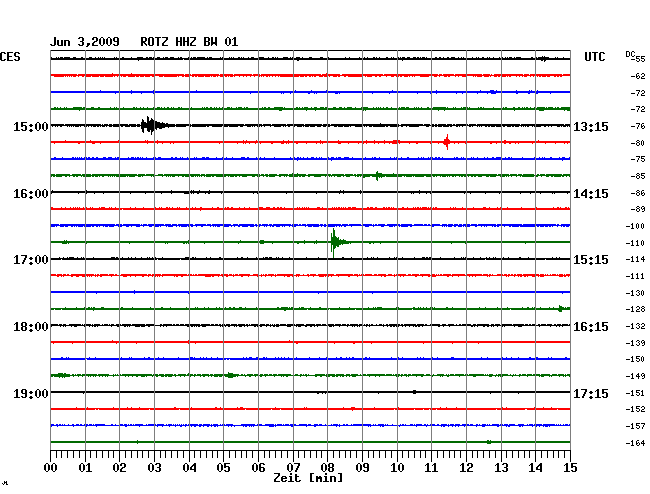Click the 14:15 UTC time label
The width and height of the screenshot is (650, 494).
point(591,194)
